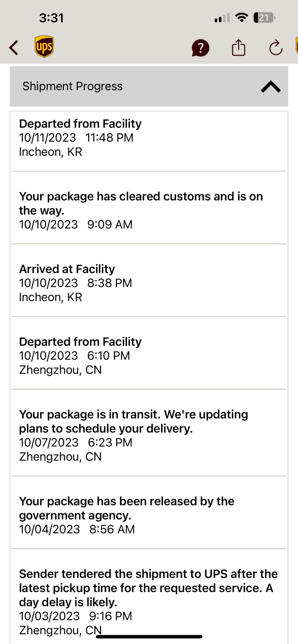This screenshot has height=644, width=298.
Task: Tap the 3:31 clock in status bar
Action: coord(52,18)
